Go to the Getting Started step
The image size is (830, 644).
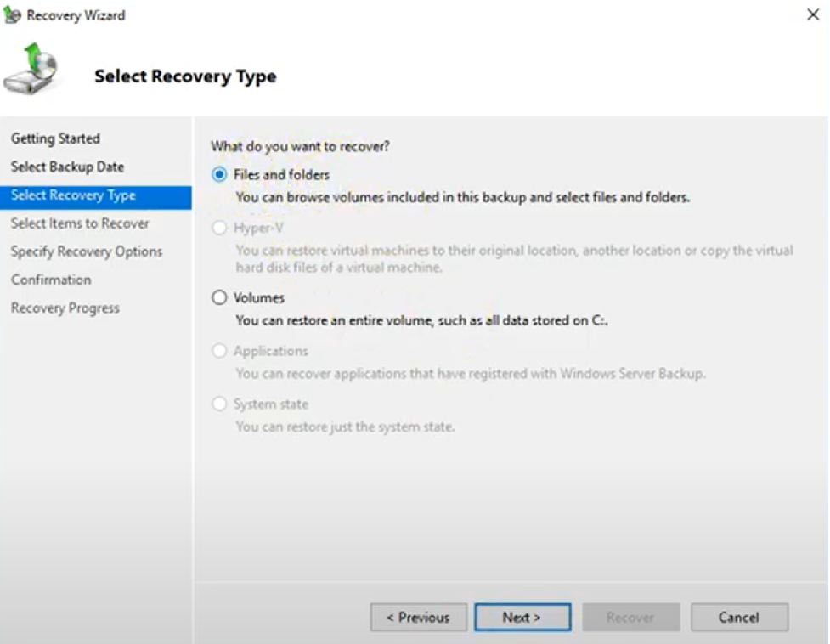click(x=55, y=138)
